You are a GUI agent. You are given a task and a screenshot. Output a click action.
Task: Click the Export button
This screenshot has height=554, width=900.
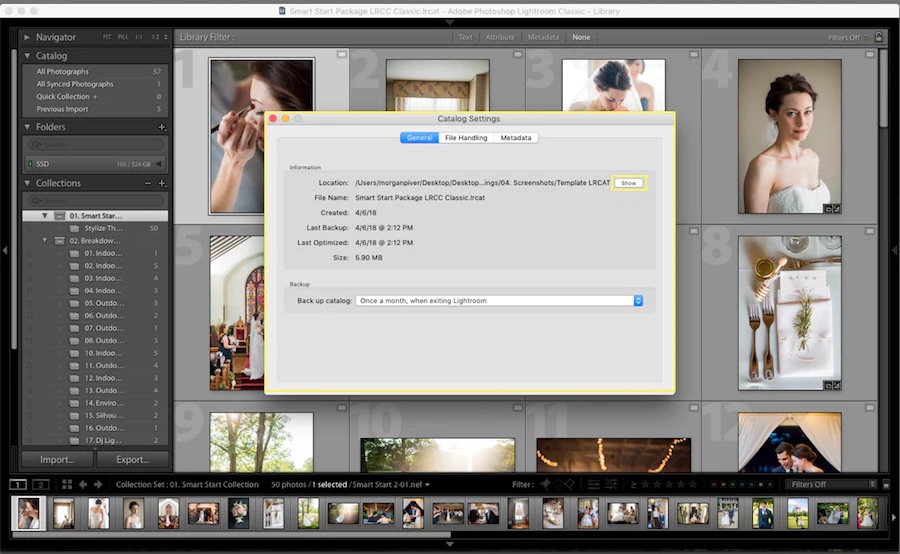pyautogui.click(x=132, y=460)
